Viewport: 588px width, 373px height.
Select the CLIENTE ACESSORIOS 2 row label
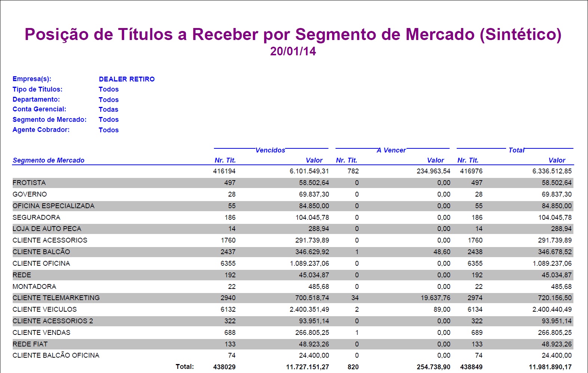tap(53, 321)
